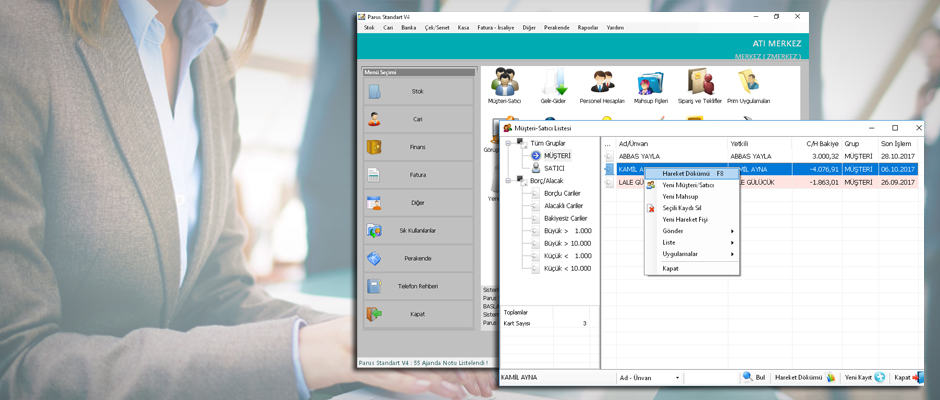Click the 06.10.2017 date cell
This screenshot has height=400, width=940.
pos(898,170)
